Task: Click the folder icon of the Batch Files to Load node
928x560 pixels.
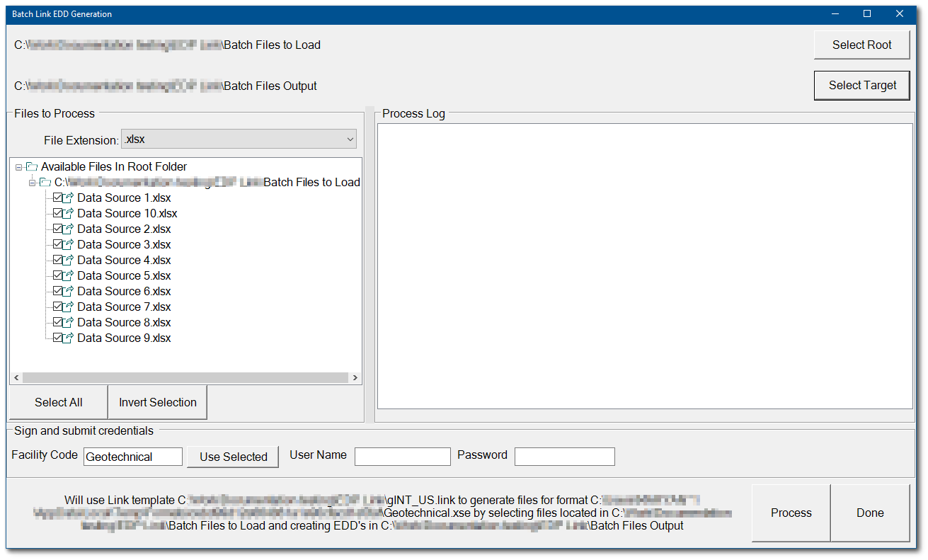Action: tap(44, 182)
